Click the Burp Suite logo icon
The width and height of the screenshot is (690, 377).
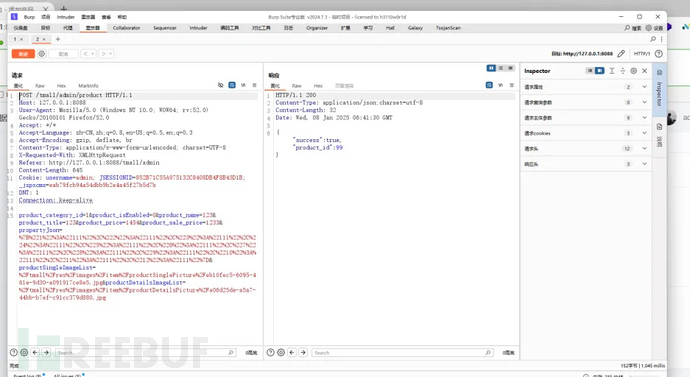tap(14, 17)
